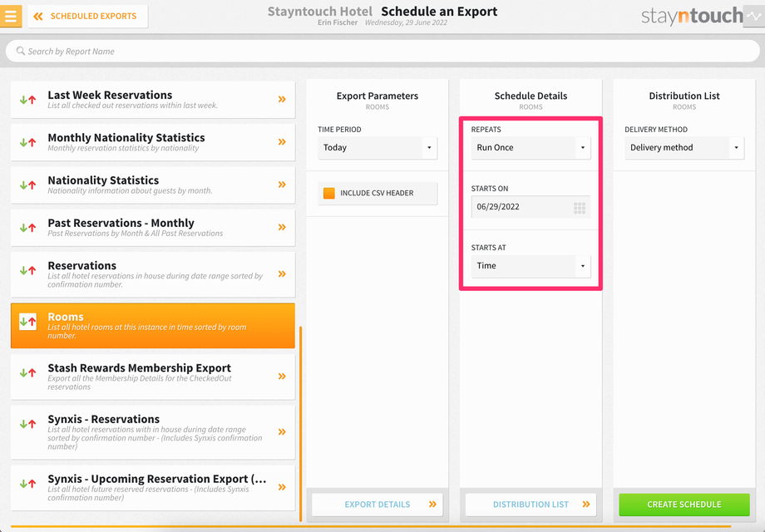Click the export list vertical scrollbar

[300, 424]
